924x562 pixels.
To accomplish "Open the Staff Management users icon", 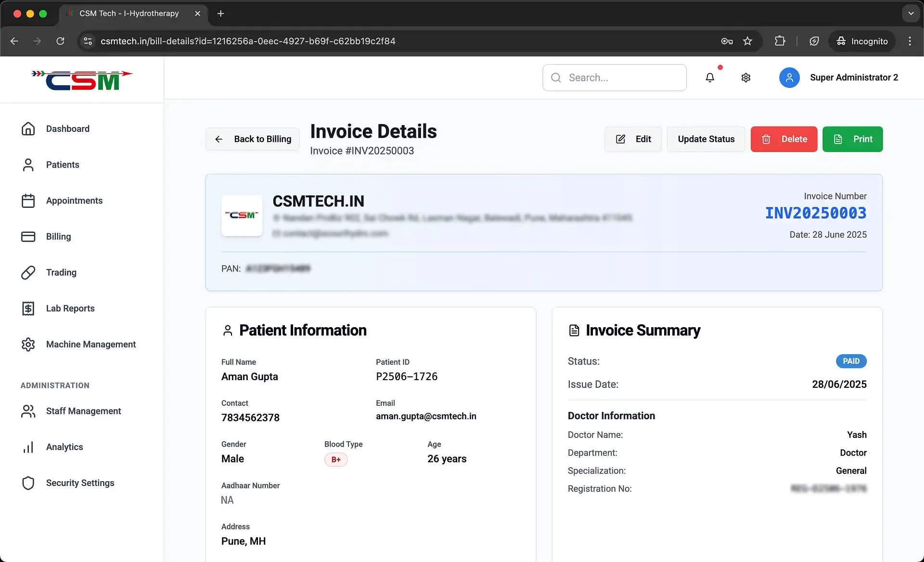I will pyautogui.click(x=28, y=411).
